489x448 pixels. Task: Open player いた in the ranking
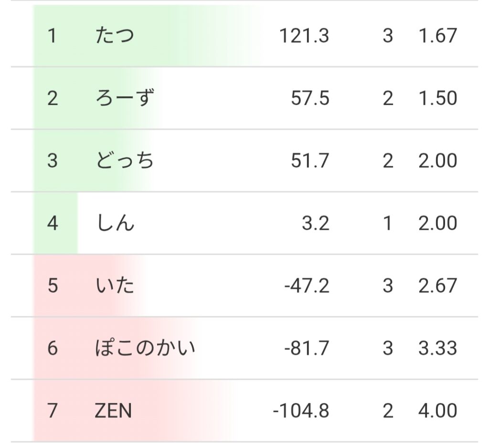click(x=115, y=286)
